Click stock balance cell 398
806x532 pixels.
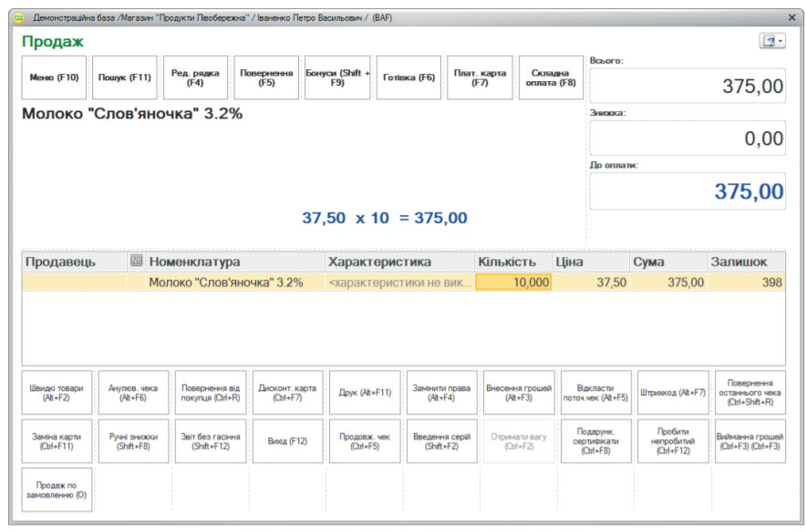point(747,282)
